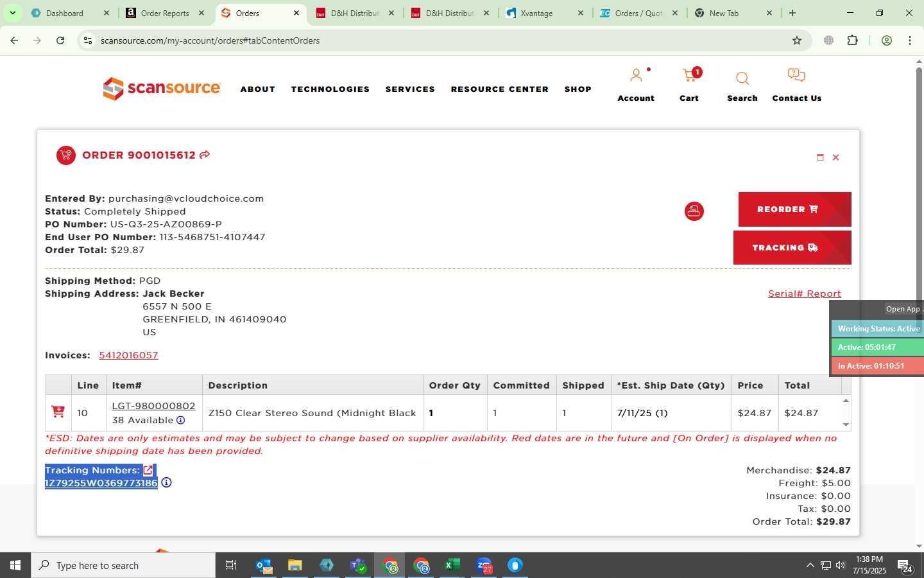This screenshot has width=924, height=578.
Task: Open the shopping Cart icon
Action: coord(689,85)
